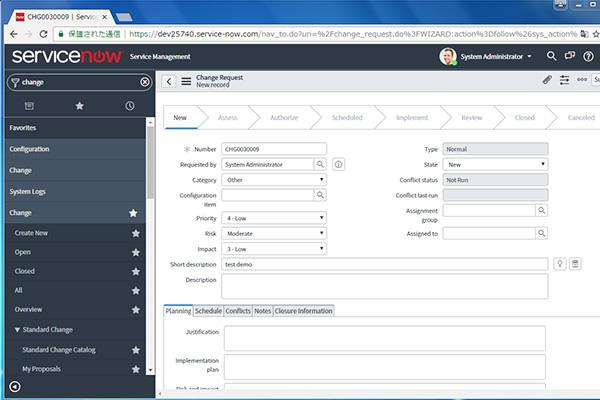This screenshot has width=600, height=400.
Task: Clear the navigator filter text
Action: click(145, 82)
